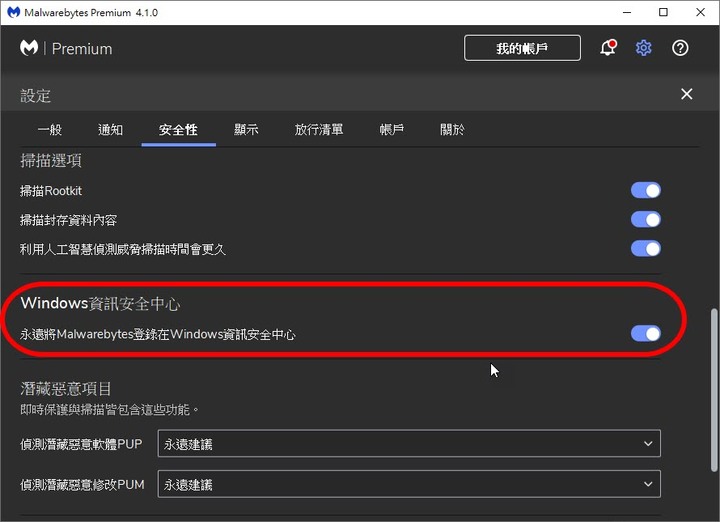This screenshot has height=522, width=720.
Task: Open the help question mark icon
Action: pyautogui.click(x=680, y=48)
